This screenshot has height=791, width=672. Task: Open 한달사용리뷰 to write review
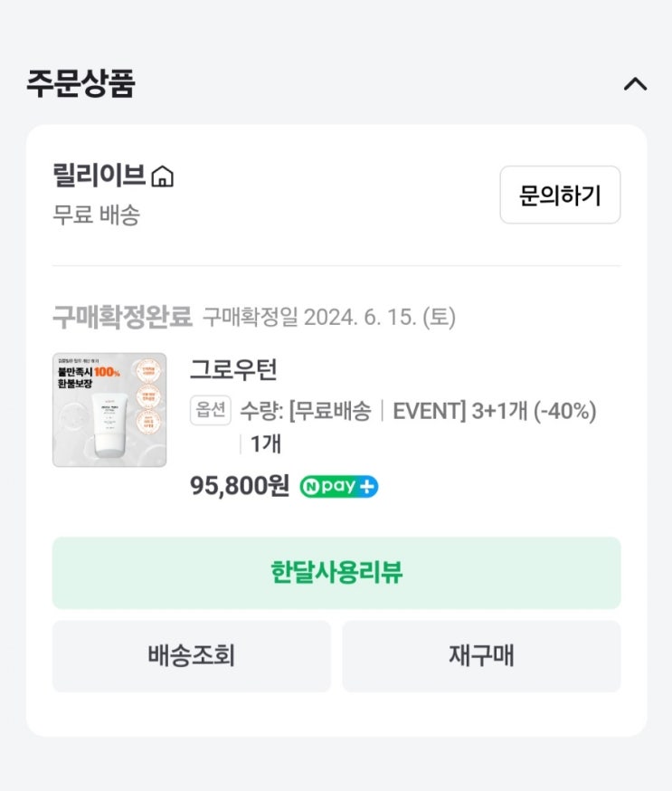(x=336, y=573)
